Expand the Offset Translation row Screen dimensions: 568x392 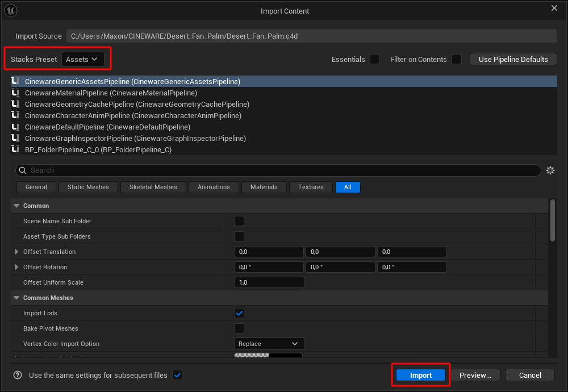[16, 252]
